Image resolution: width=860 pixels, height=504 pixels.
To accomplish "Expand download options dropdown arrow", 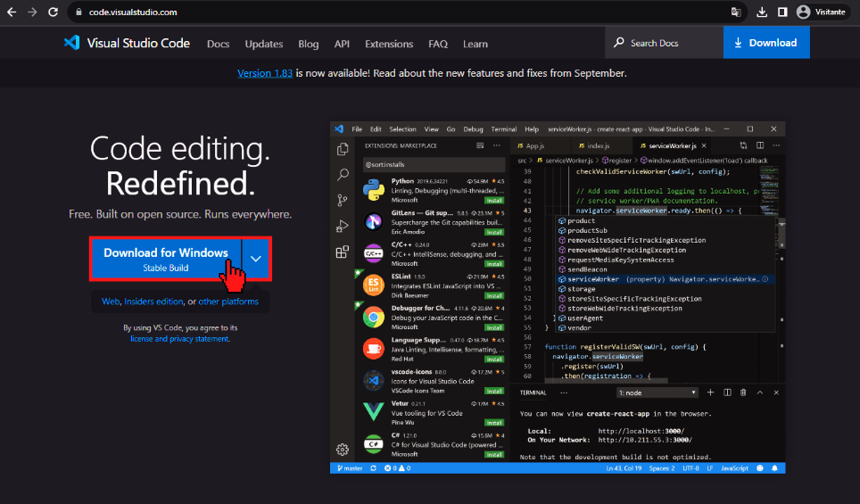I will (256, 259).
